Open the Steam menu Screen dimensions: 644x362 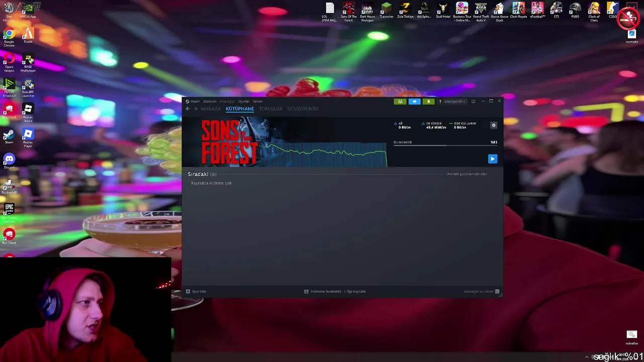tap(193, 102)
